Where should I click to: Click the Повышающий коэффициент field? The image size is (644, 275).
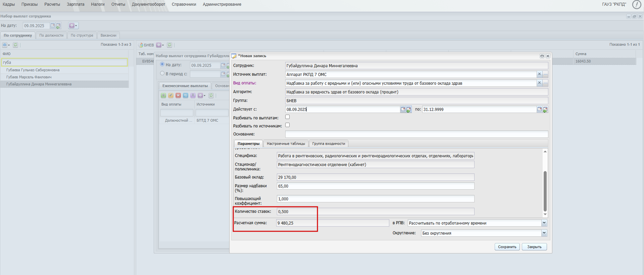(376, 199)
